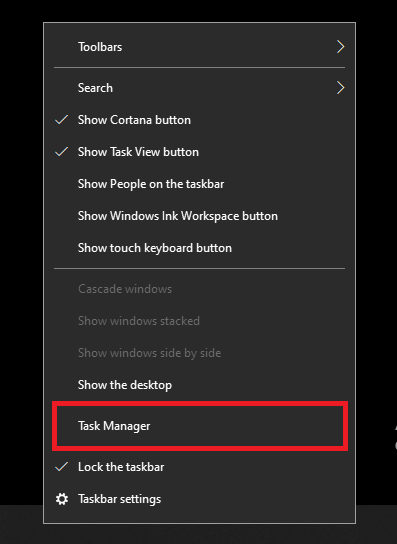This screenshot has height=544, width=397.
Task: Open Task Manager from the menu
Action: point(200,426)
